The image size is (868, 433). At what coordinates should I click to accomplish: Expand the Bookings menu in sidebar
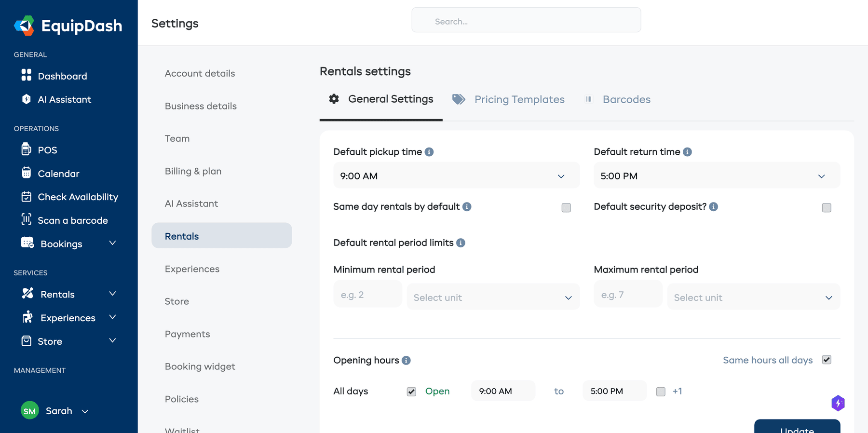tap(112, 244)
